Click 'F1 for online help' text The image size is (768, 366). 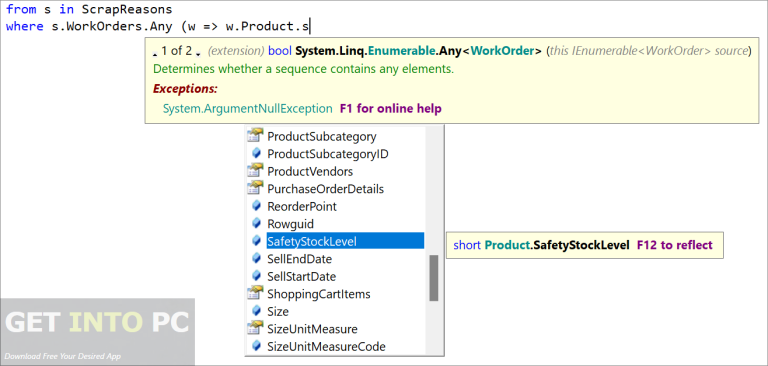[x=390, y=108]
